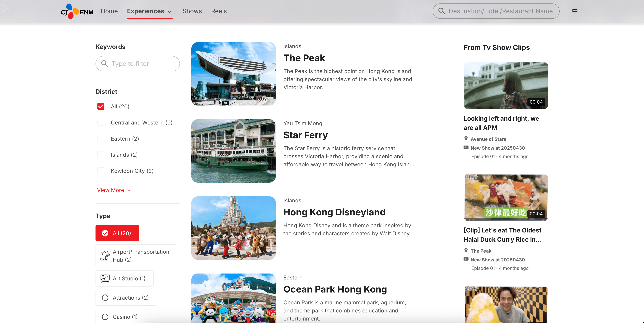Select the Attractions (2) radio button
This screenshot has height=323, width=644.
pos(105,297)
